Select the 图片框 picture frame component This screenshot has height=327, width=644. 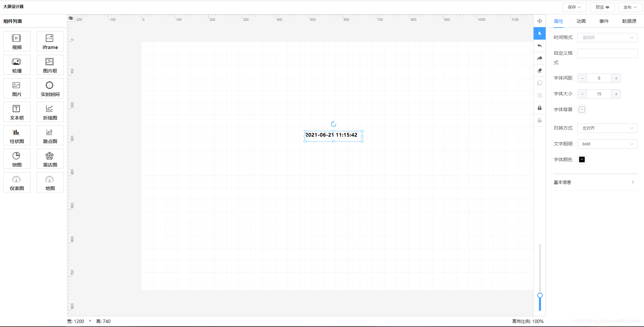[x=50, y=65]
